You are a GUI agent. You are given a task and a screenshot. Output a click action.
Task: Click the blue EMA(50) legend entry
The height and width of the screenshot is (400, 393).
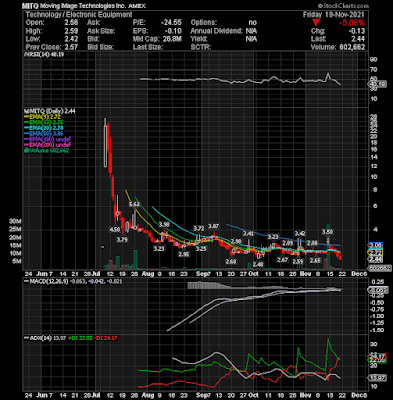pyautogui.click(x=44, y=134)
